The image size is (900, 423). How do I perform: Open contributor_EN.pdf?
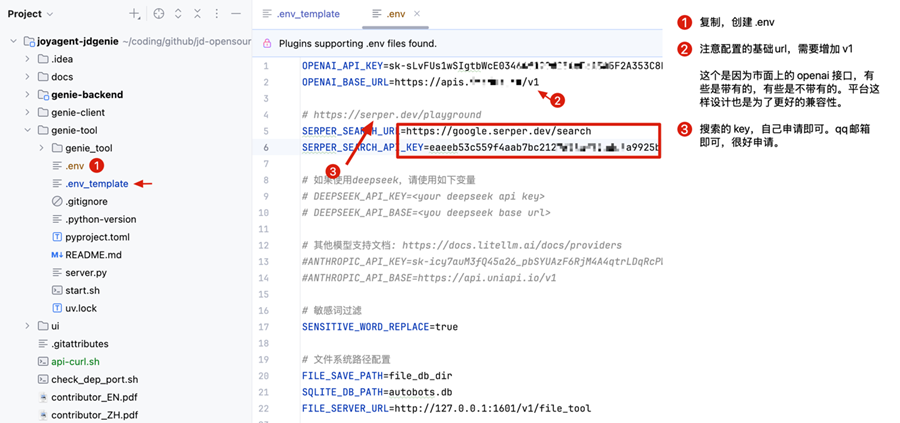pos(94,397)
